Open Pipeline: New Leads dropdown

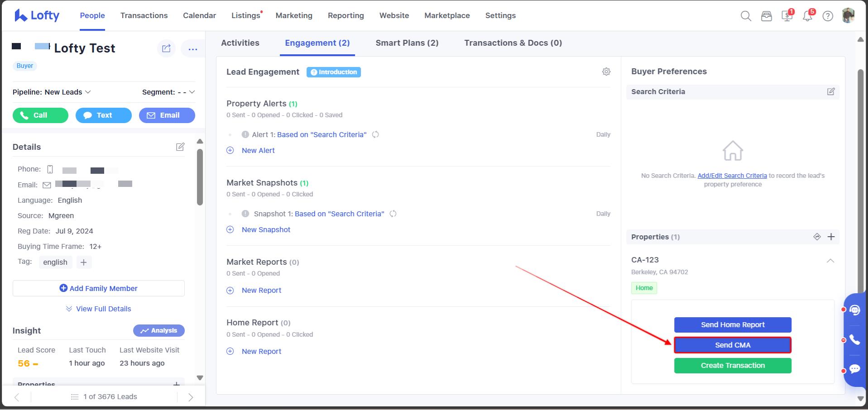(52, 92)
